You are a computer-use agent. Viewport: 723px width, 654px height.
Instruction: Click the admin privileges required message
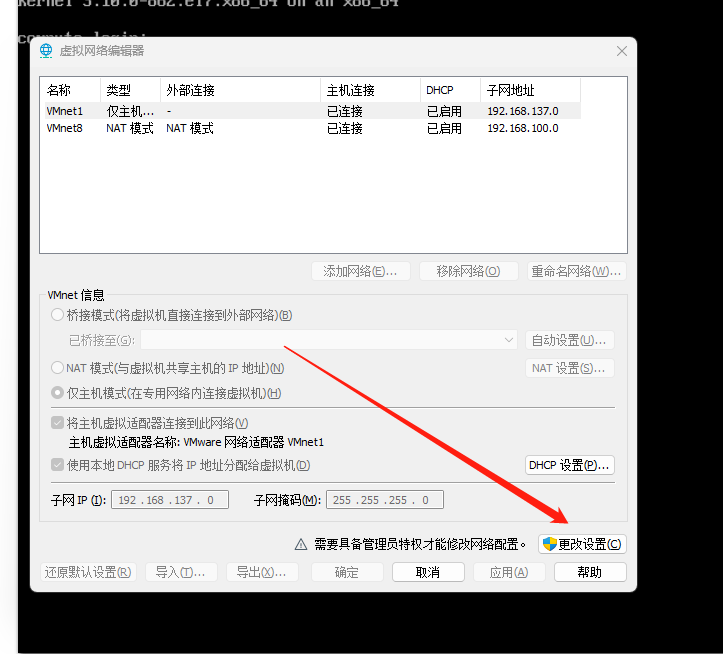pos(420,544)
